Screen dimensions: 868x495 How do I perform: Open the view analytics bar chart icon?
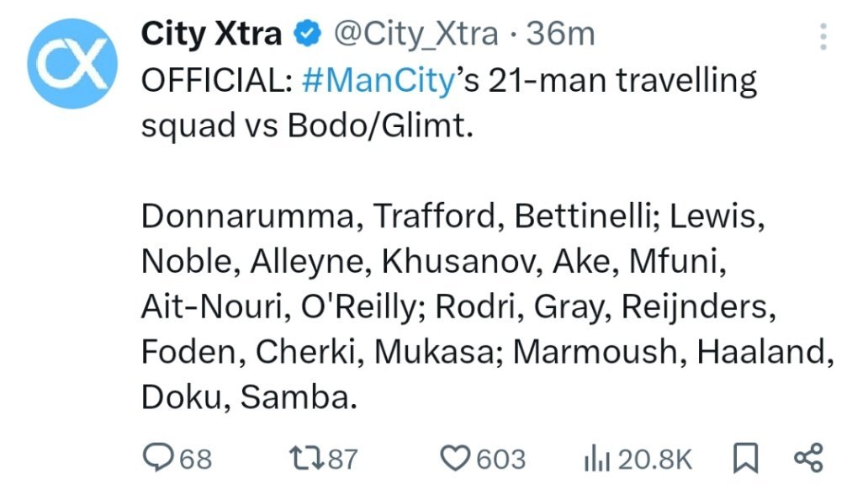597,459
